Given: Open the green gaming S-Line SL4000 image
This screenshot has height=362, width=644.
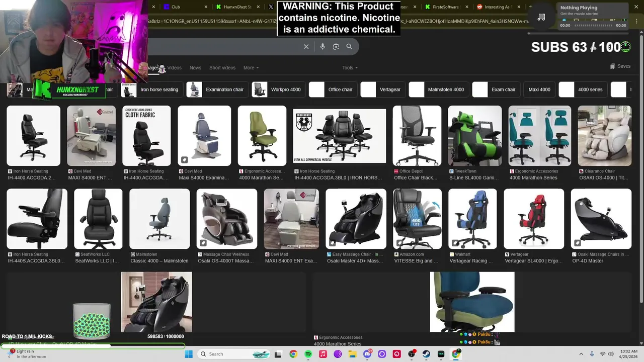Looking at the screenshot, I should tap(474, 136).
